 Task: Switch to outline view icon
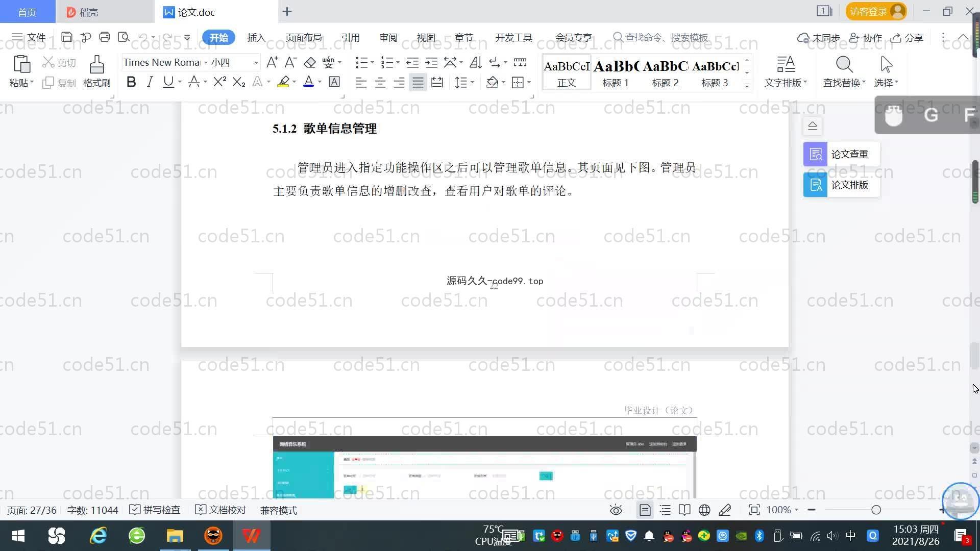(665, 510)
